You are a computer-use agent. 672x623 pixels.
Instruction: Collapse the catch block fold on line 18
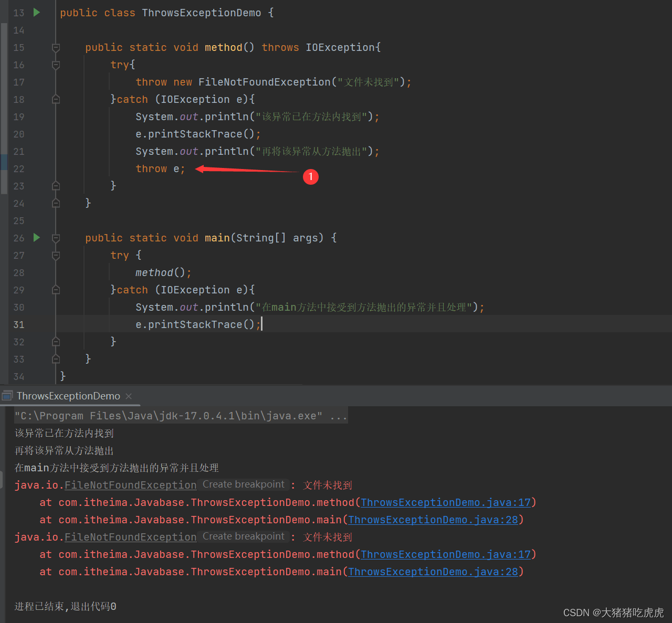pos(56,99)
